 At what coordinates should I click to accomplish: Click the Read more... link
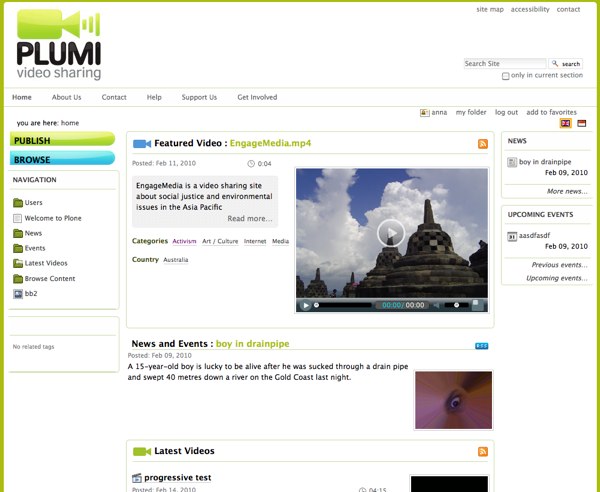[249, 218]
